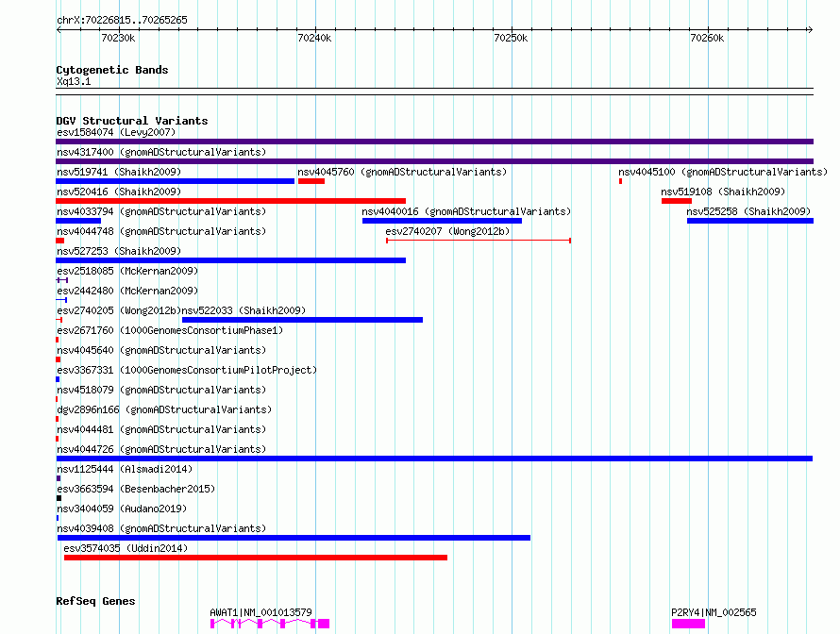
Task: Click the esv2671760 1000Genomes Phase1 label
Action: click(170, 330)
